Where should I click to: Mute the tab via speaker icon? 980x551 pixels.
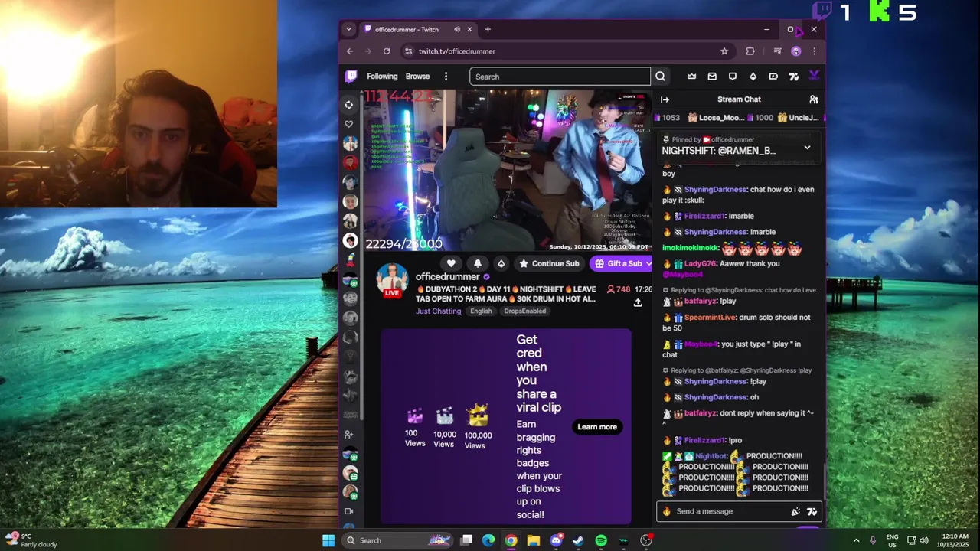[457, 29]
